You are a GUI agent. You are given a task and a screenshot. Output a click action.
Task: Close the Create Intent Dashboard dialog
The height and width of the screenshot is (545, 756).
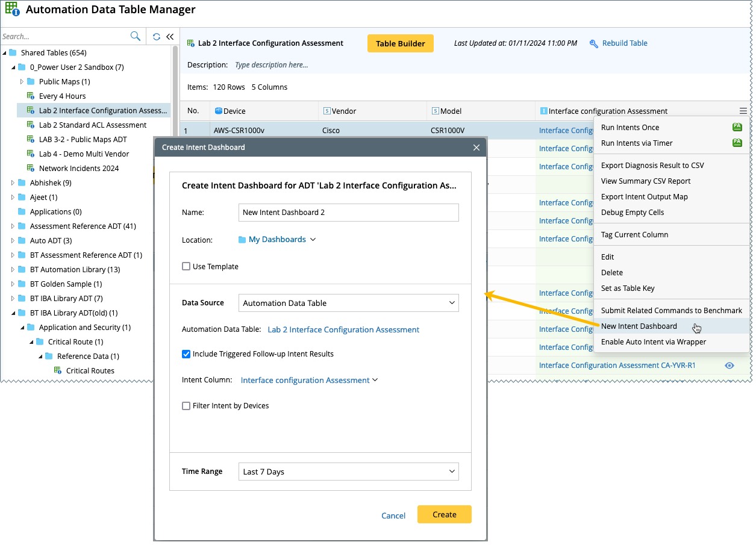click(x=476, y=148)
